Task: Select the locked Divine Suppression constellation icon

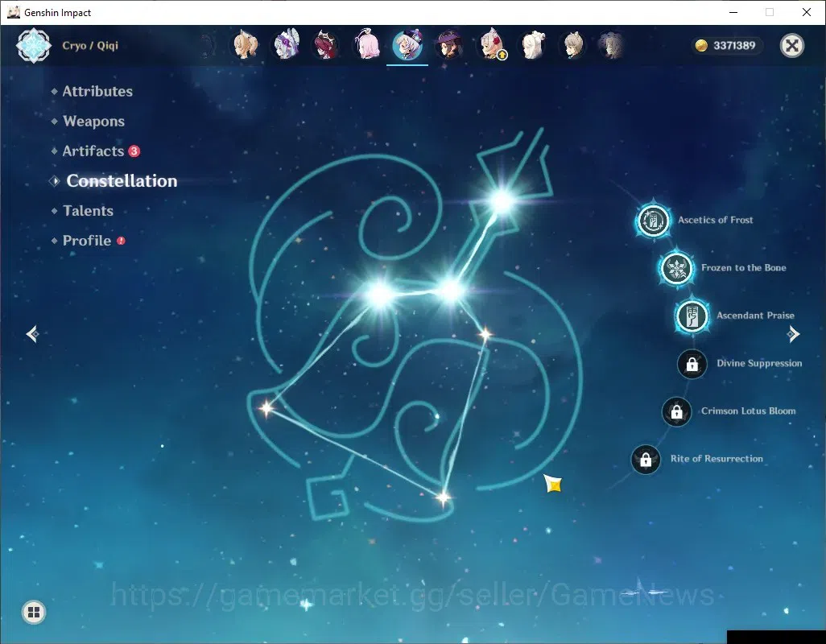Action: coord(692,364)
